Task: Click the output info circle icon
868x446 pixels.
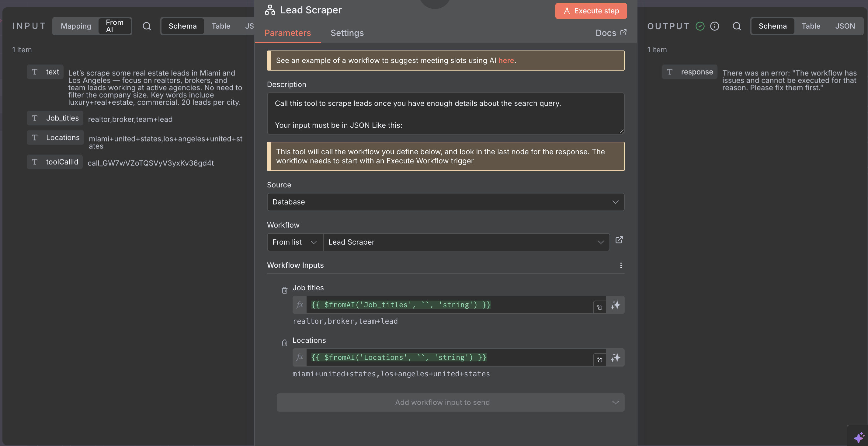Action: coord(714,26)
